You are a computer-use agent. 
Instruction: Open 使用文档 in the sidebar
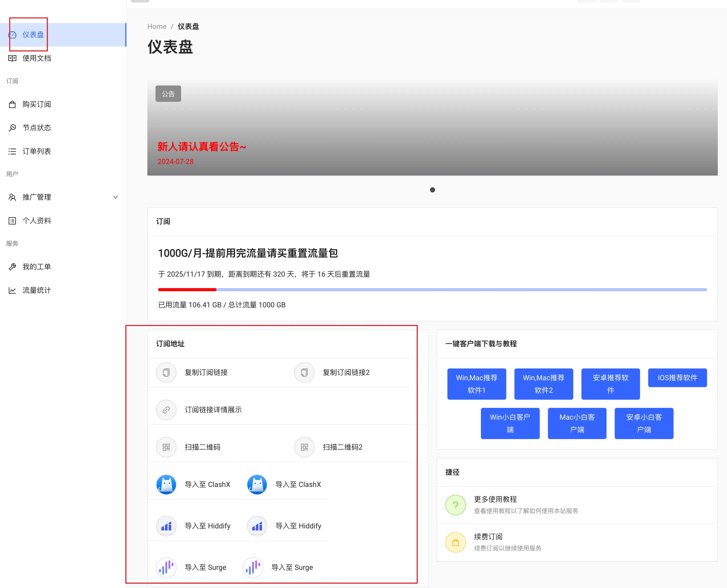click(63, 58)
